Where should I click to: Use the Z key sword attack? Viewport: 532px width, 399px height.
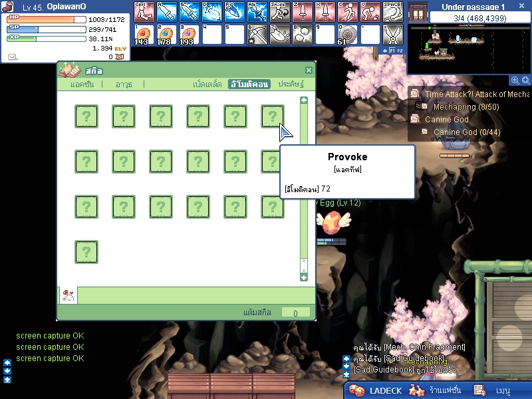pos(303,12)
